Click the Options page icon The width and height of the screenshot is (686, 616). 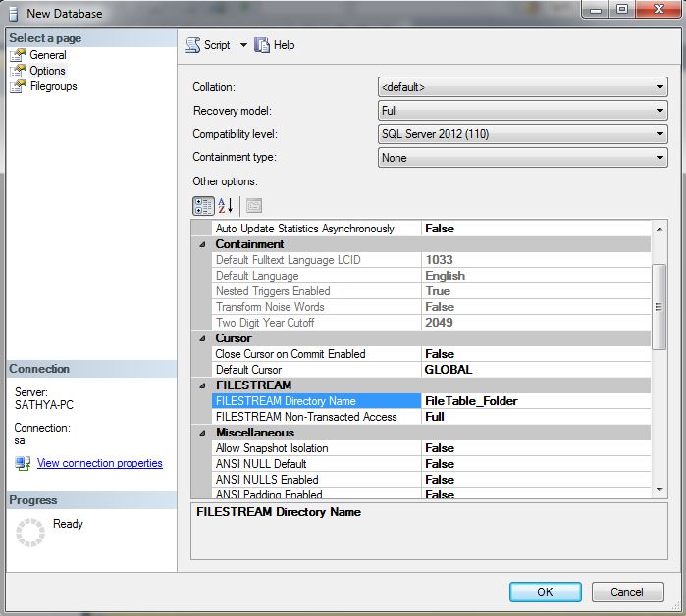[18, 71]
